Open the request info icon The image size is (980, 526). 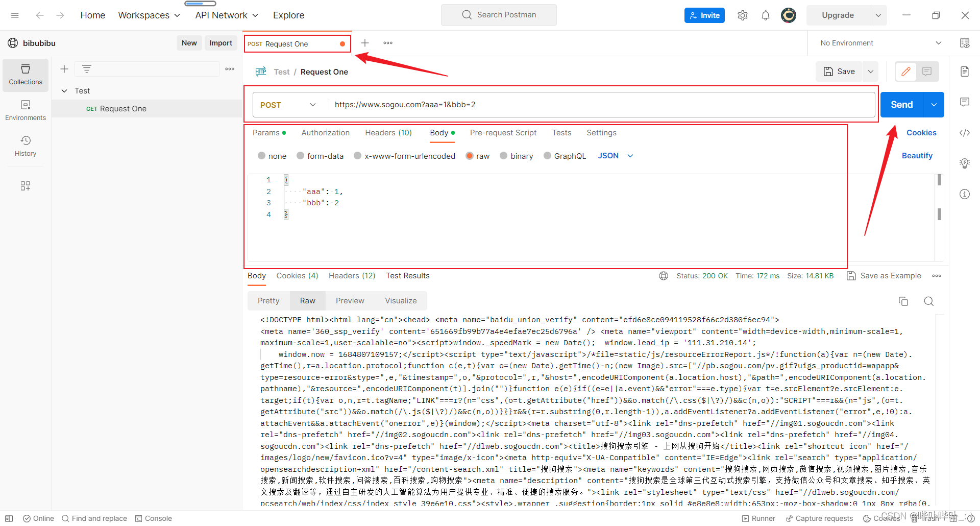[965, 194]
